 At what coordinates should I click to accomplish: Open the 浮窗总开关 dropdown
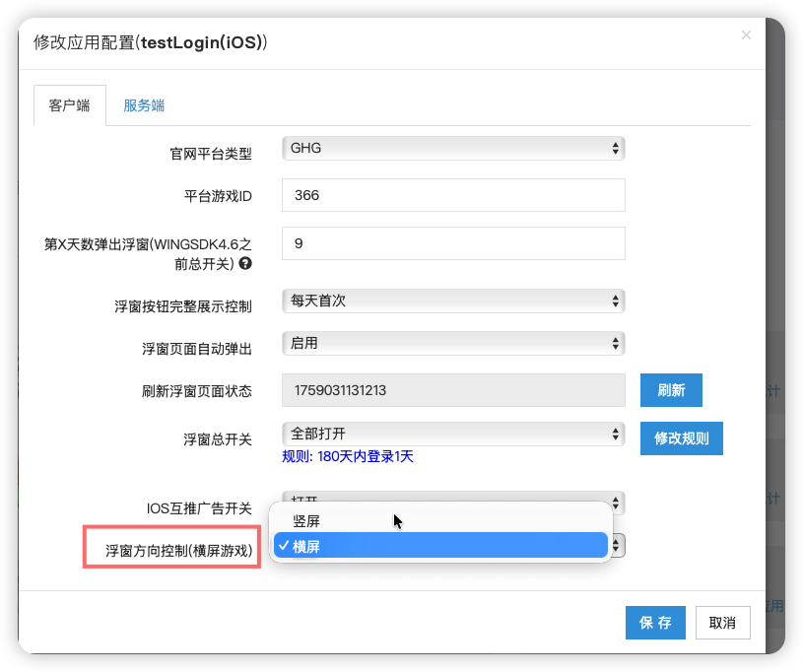point(453,434)
